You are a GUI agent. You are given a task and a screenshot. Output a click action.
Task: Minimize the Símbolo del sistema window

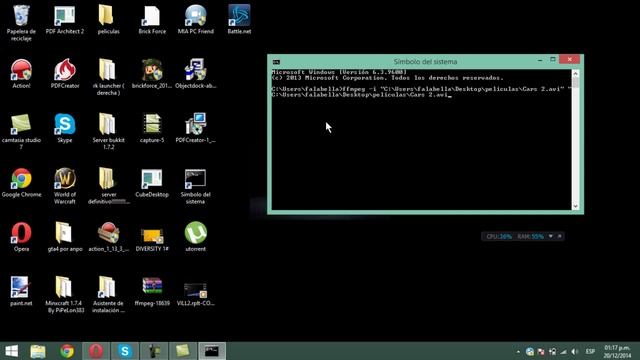(540, 60)
